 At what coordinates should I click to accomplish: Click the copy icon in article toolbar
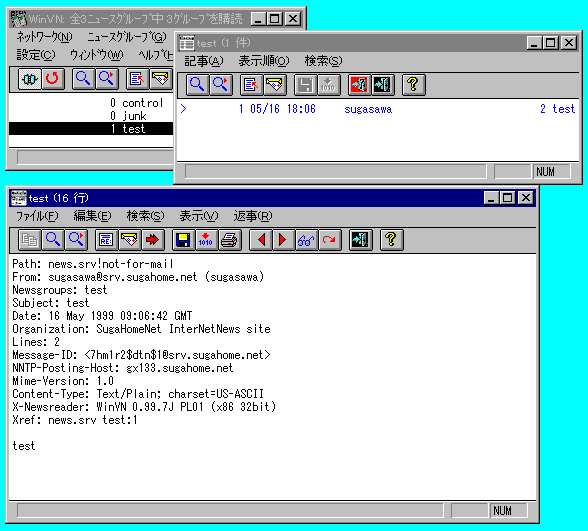pos(30,240)
